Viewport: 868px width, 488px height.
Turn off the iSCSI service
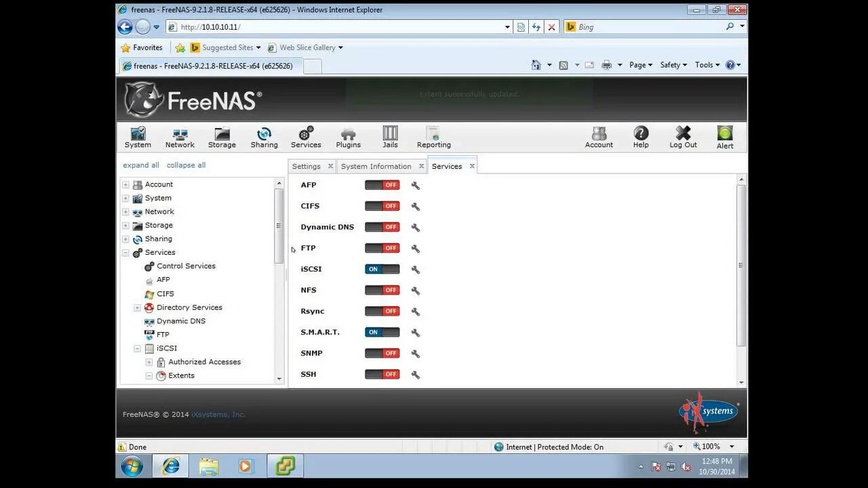pyautogui.click(x=382, y=269)
